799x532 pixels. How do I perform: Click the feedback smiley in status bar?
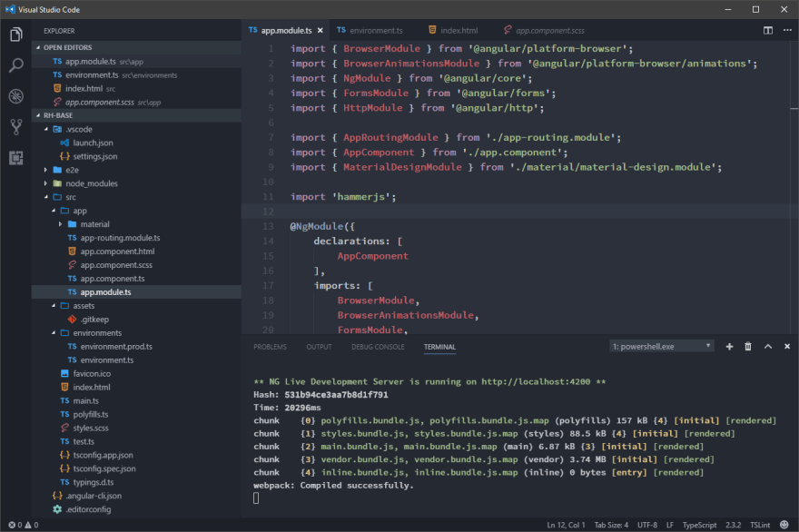pyautogui.click(x=784, y=525)
